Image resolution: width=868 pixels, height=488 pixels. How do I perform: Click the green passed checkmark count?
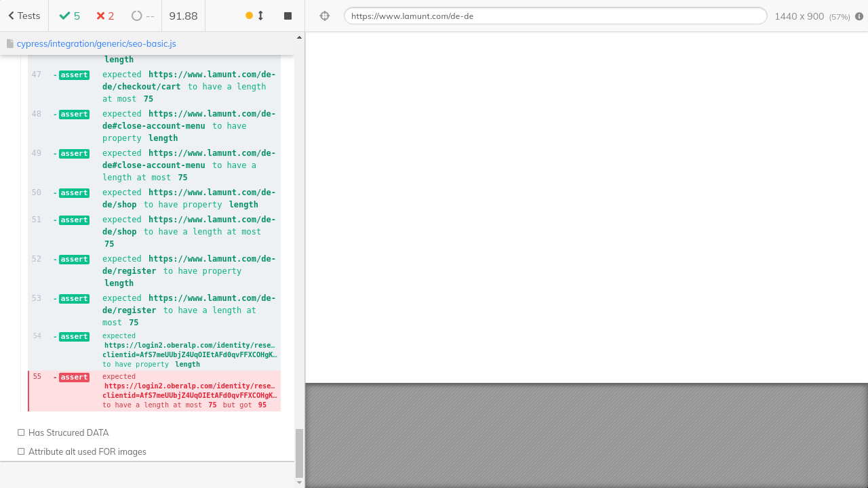pyautogui.click(x=69, y=16)
